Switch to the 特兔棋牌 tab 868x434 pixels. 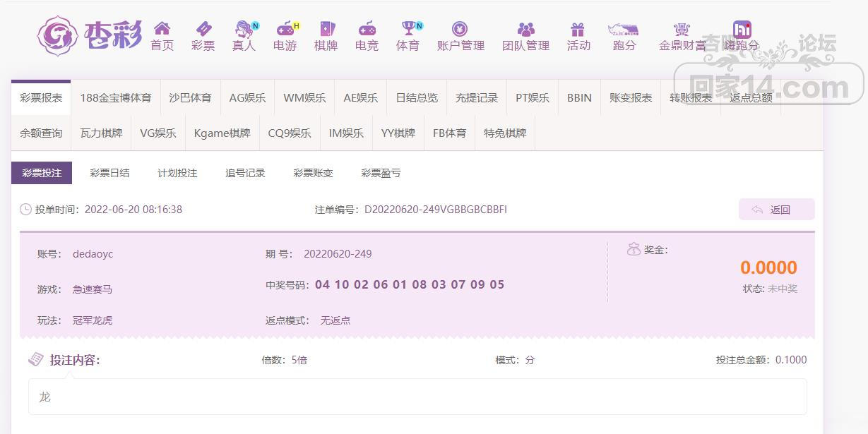505,133
